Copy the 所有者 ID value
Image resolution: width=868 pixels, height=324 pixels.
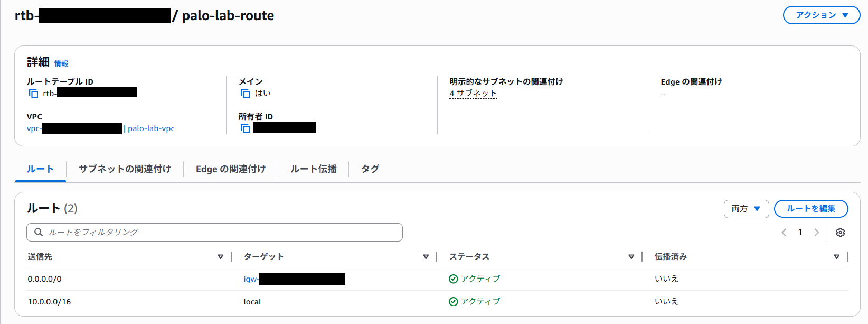[245, 128]
